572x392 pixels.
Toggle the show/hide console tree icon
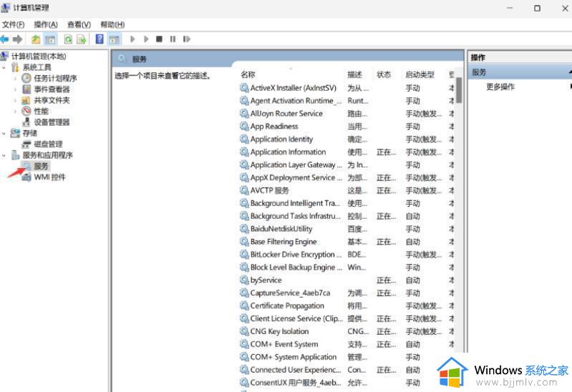click(x=50, y=39)
